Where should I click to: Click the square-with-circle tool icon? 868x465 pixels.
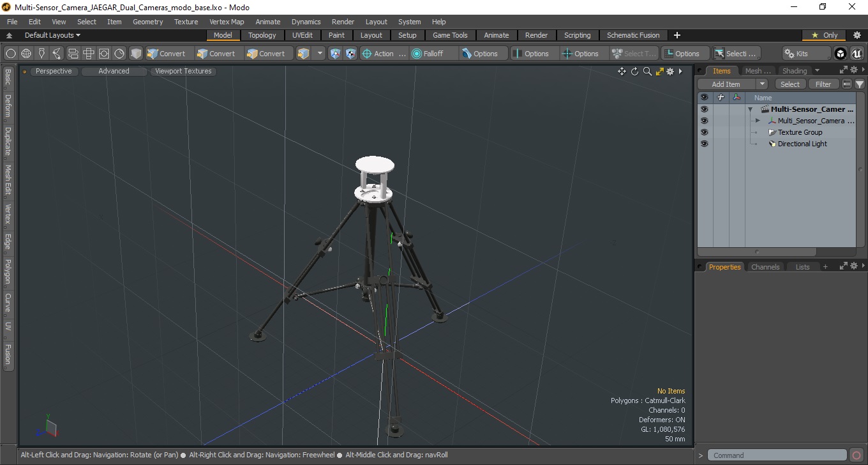click(104, 54)
